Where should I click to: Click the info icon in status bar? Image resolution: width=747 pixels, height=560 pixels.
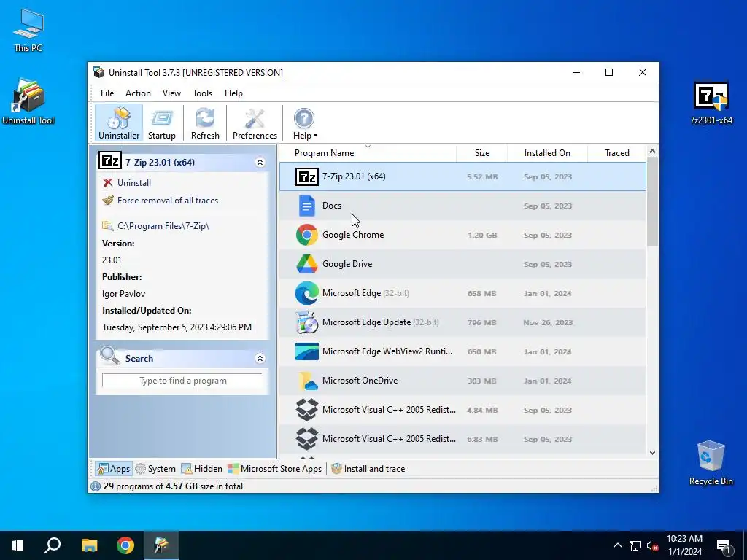coord(96,486)
